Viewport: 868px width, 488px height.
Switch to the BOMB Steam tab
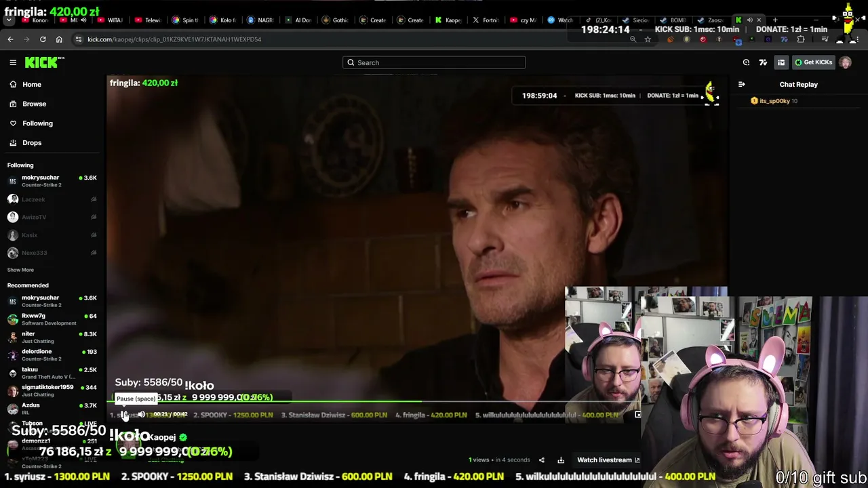tap(673, 20)
